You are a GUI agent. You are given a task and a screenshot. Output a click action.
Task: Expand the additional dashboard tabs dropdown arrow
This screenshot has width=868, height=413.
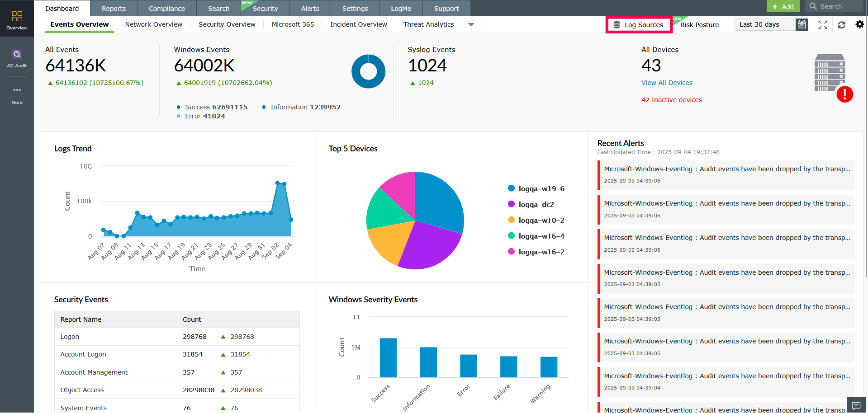(x=471, y=25)
